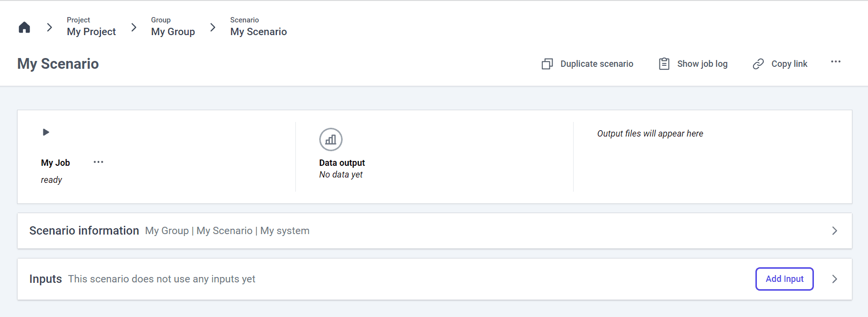
Task: Click the Duplicate scenario text label
Action: click(x=597, y=64)
